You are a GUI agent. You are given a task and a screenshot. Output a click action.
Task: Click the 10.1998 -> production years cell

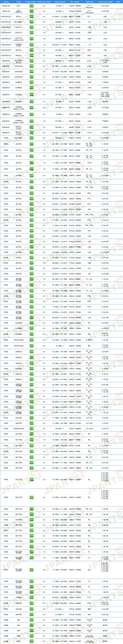60,346
